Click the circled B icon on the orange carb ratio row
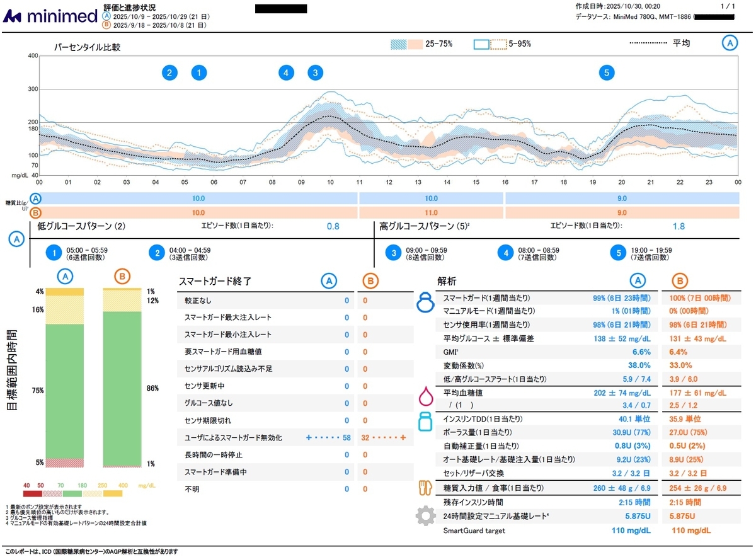The width and height of the screenshot is (756, 557). (x=35, y=212)
